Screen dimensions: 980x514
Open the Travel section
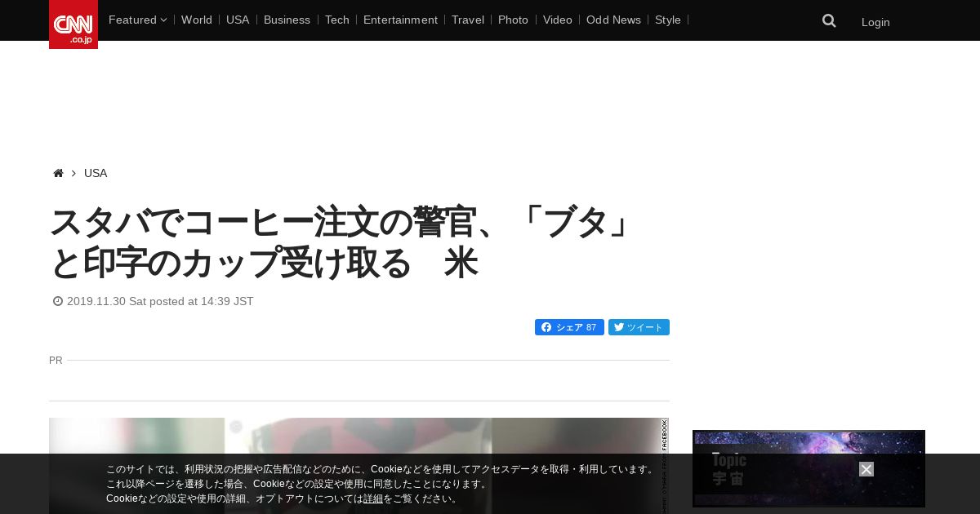[468, 20]
